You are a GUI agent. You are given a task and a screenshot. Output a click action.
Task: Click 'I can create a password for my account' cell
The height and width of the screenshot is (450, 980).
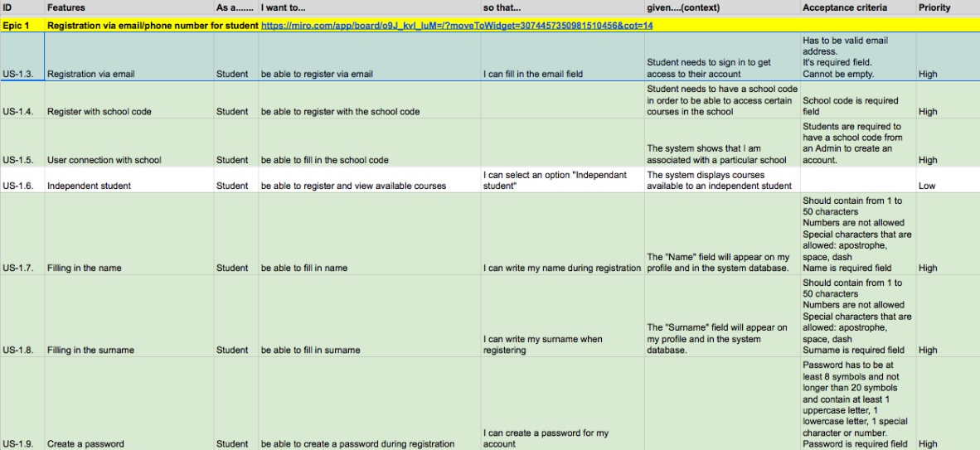coord(562,404)
